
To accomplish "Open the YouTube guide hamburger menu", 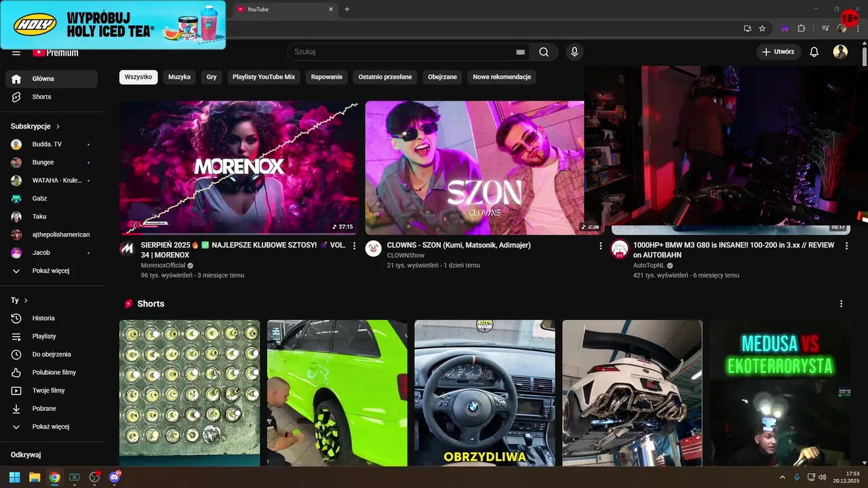I will coord(16,53).
